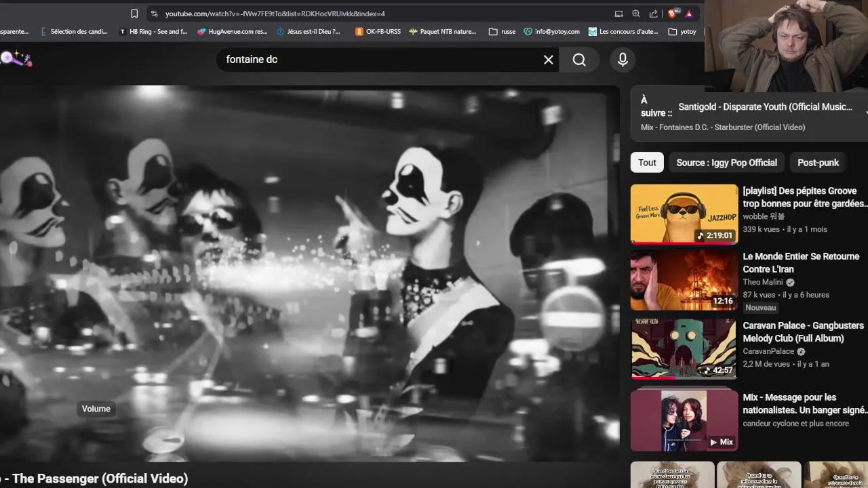This screenshot has height=488, width=868.
Task: Click '2,2 M de vues · il y a 1 an' text
Action: (786, 364)
